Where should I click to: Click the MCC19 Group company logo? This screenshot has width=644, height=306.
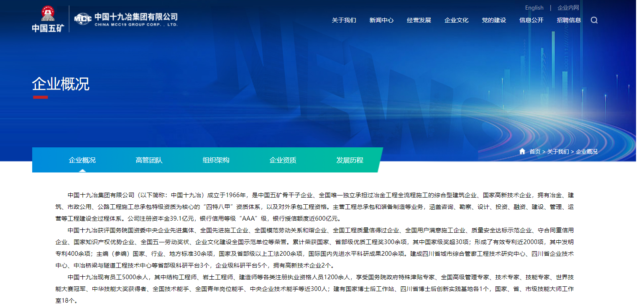pyautogui.click(x=126, y=19)
